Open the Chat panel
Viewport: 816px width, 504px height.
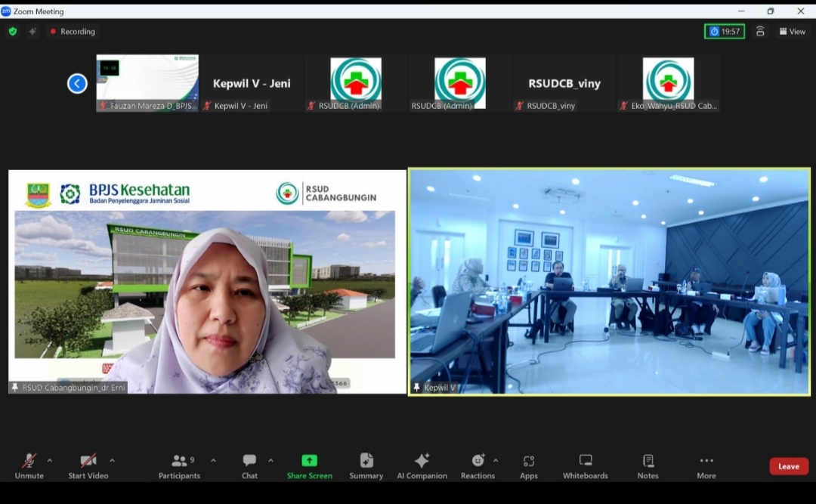click(x=249, y=465)
